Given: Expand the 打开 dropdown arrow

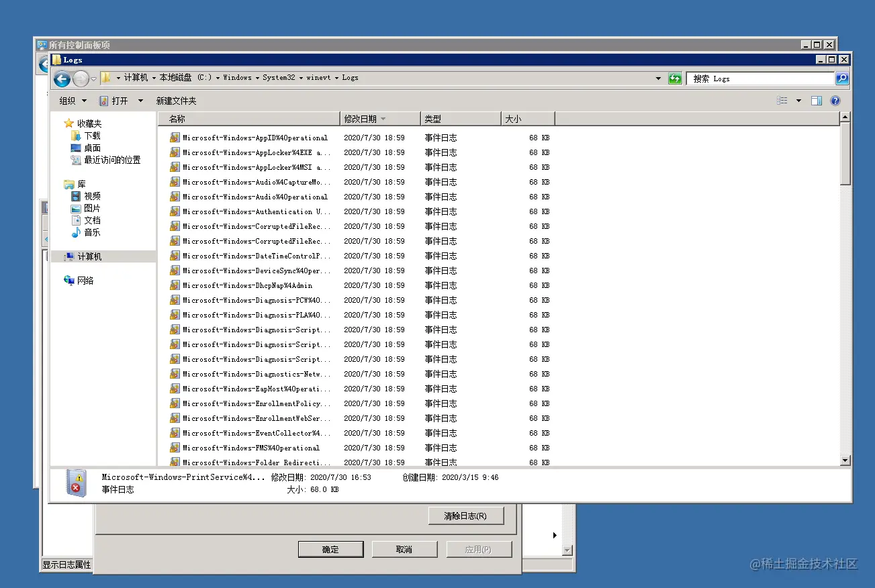Looking at the screenshot, I should 140,101.
